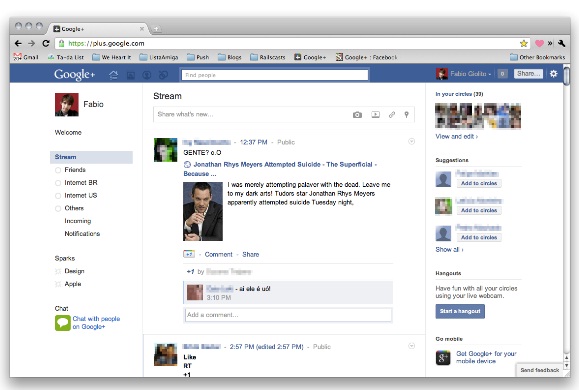Click the Google+ logo in header
The height and width of the screenshot is (390, 579).
pos(75,75)
